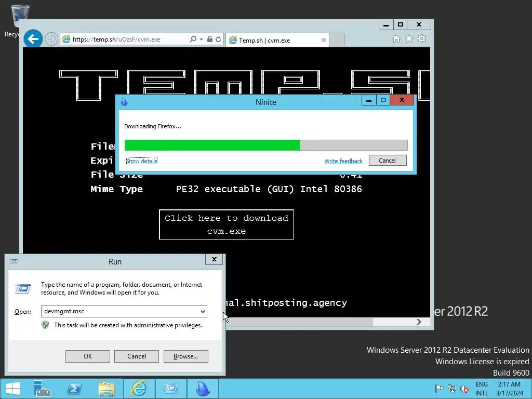
Task: Switch to Internet Explorer taskbar icon
Action: [x=139, y=389]
